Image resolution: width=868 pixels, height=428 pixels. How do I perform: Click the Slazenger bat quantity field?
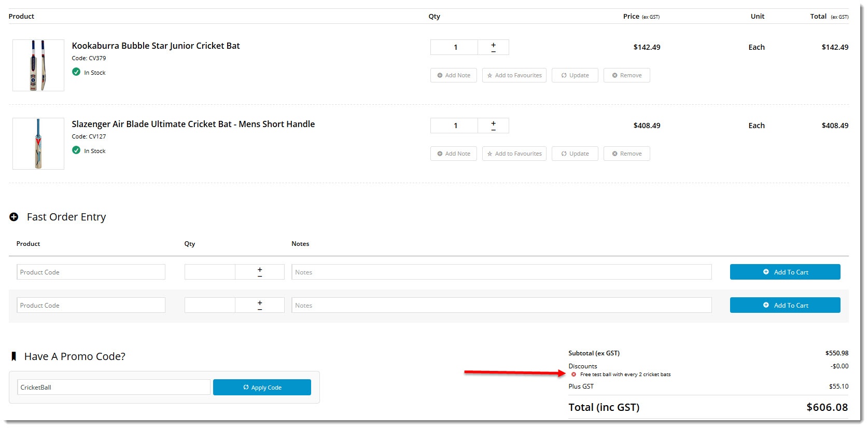454,126
